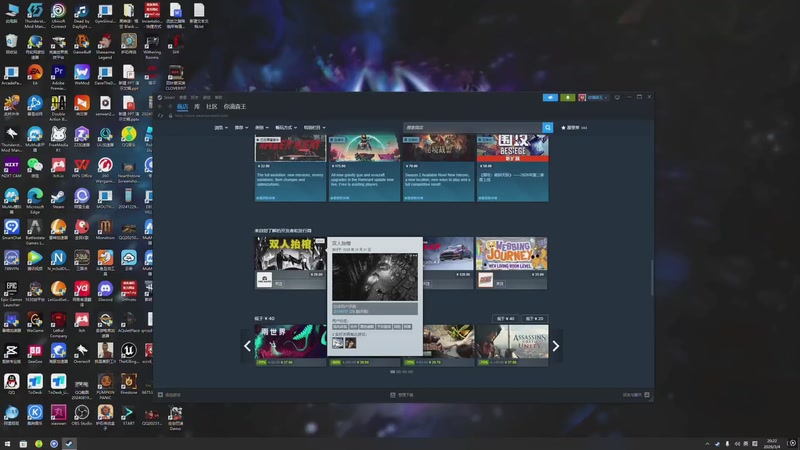Click the Steam forward navigation arrow
This screenshot has width=800, height=450.
[x=170, y=107]
